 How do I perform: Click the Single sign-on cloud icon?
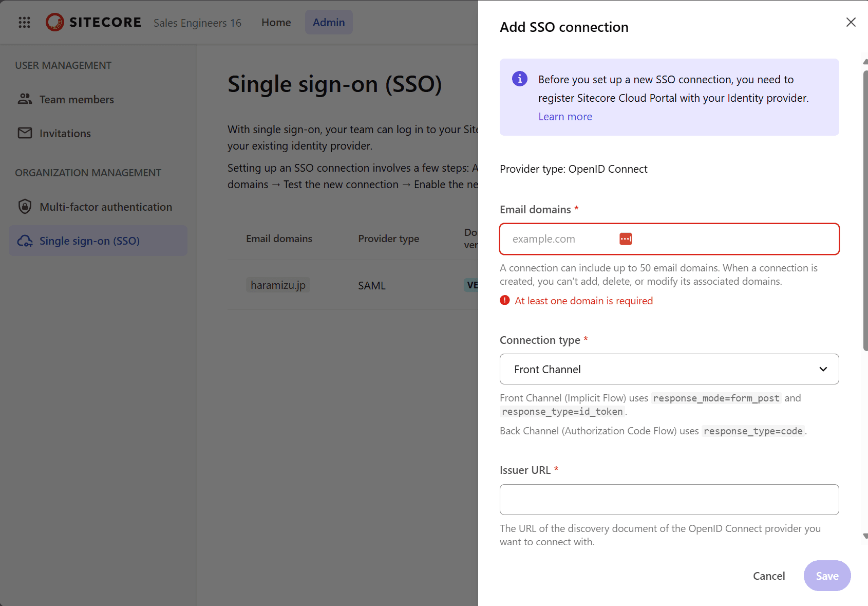(x=25, y=241)
